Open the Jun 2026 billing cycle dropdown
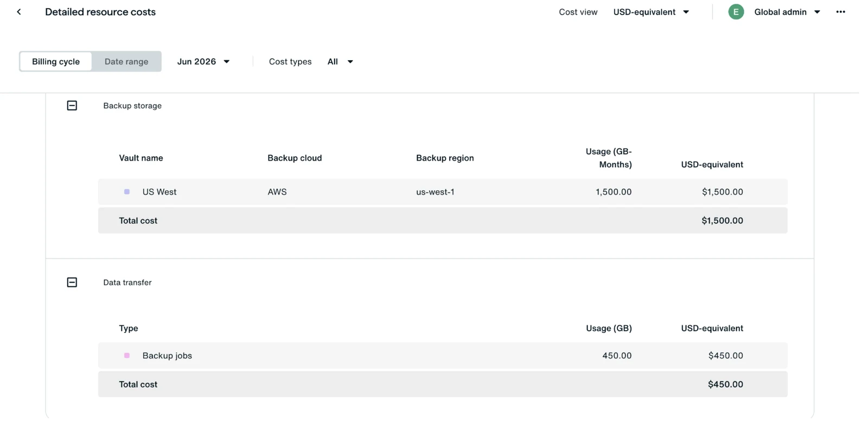Screen dimensions: 868x435 (203, 62)
